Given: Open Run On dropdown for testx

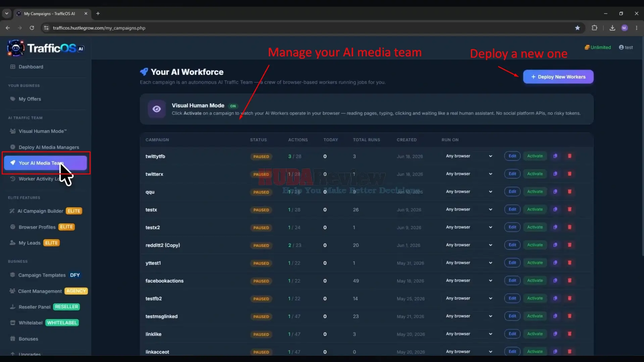Looking at the screenshot, I should [469, 209].
